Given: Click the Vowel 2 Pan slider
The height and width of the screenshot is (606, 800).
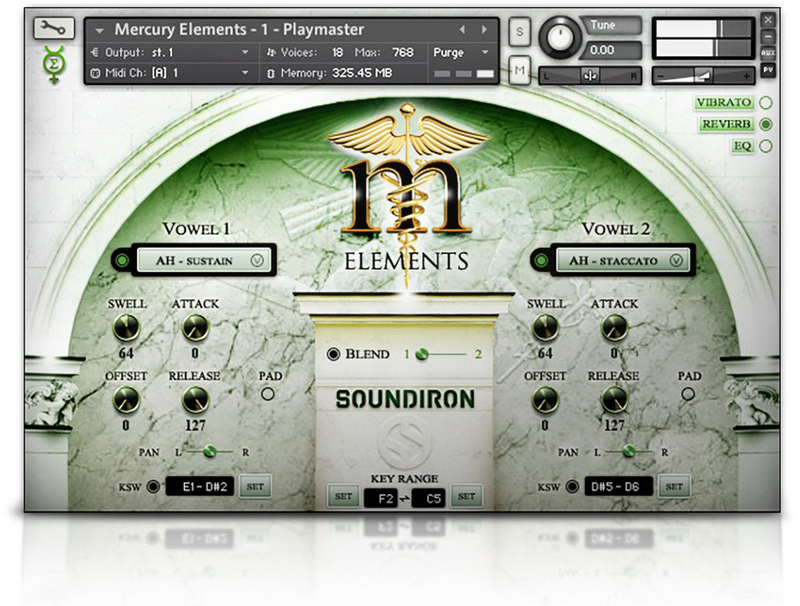Looking at the screenshot, I should tap(629, 451).
